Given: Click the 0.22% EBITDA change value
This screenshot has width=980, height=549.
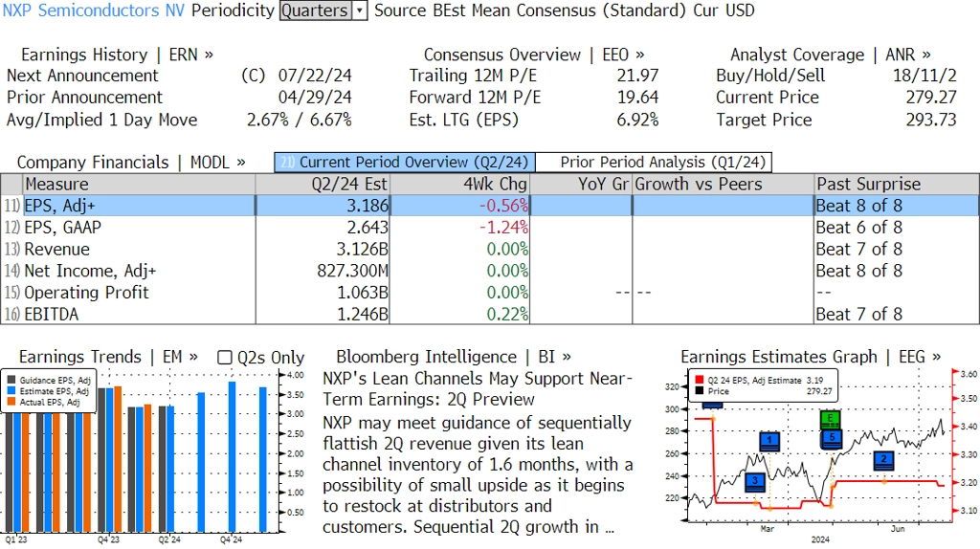Looking at the screenshot, I should coord(507,314).
